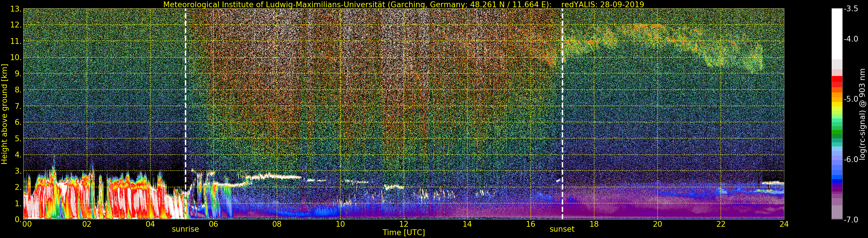The image size is (868, 238).
Task: Click the '-6.0' colorbar tick label
Action: pyautogui.click(x=851, y=159)
